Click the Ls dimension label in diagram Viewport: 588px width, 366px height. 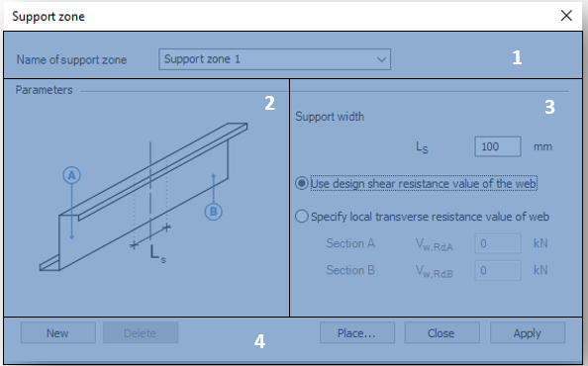pos(157,253)
